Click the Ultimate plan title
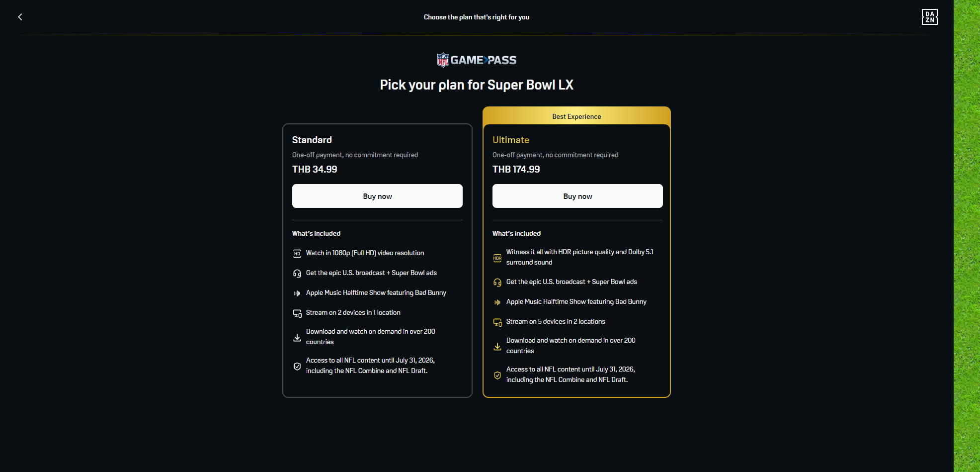Viewport: 980px width, 472px height. [x=511, y=140]
